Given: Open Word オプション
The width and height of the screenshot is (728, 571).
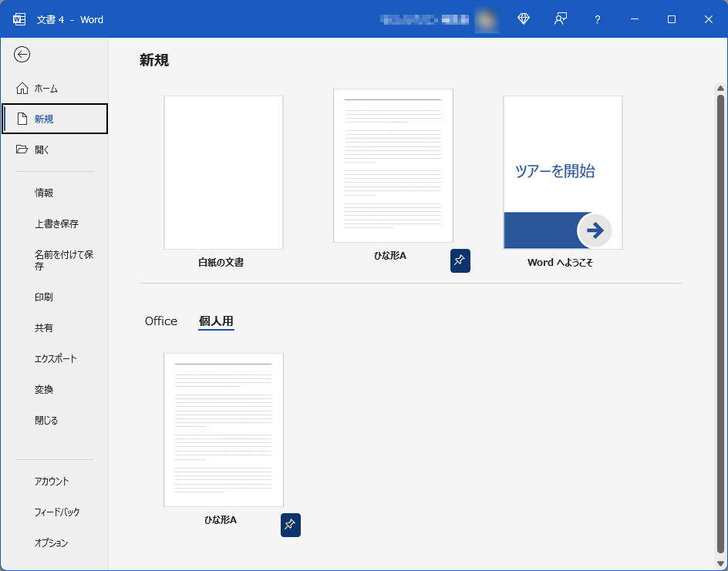Looking at the screenshot, I should point(55,542).
